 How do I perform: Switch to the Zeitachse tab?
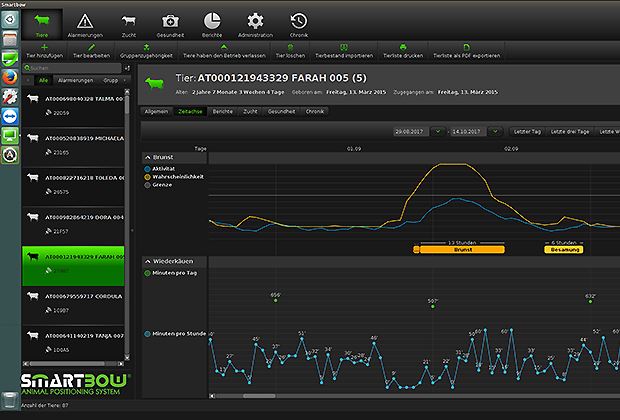[190, 112]
